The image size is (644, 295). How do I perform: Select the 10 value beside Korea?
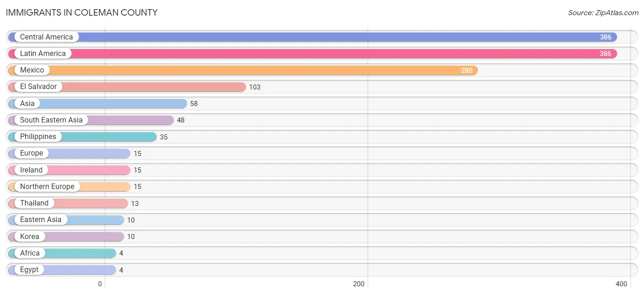(131, 237)
